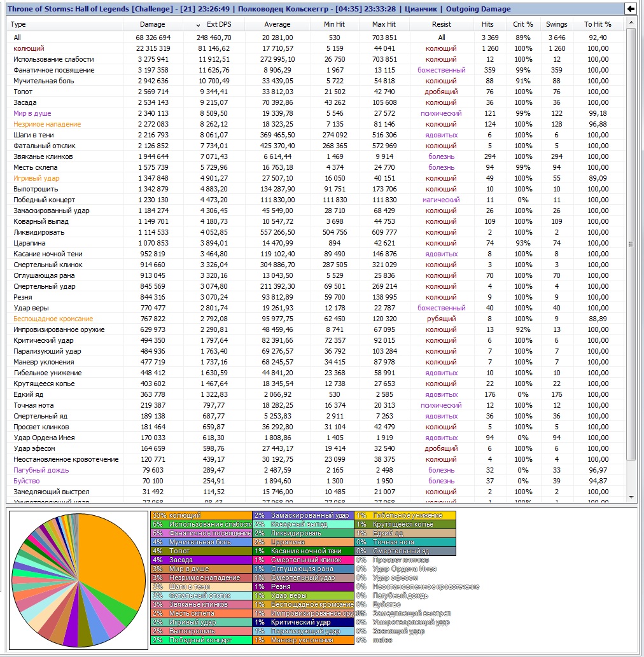This screenshot has width=644, height=657.
Task: Click the '5% Фанатичное посвящение' pink legend swatch
Action: (x=201, y=534)
